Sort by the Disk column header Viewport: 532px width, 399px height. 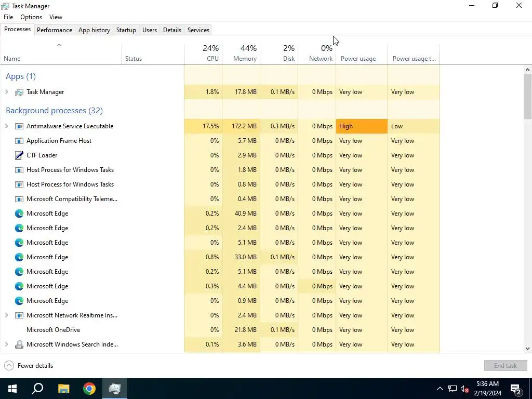pos(279,54)
